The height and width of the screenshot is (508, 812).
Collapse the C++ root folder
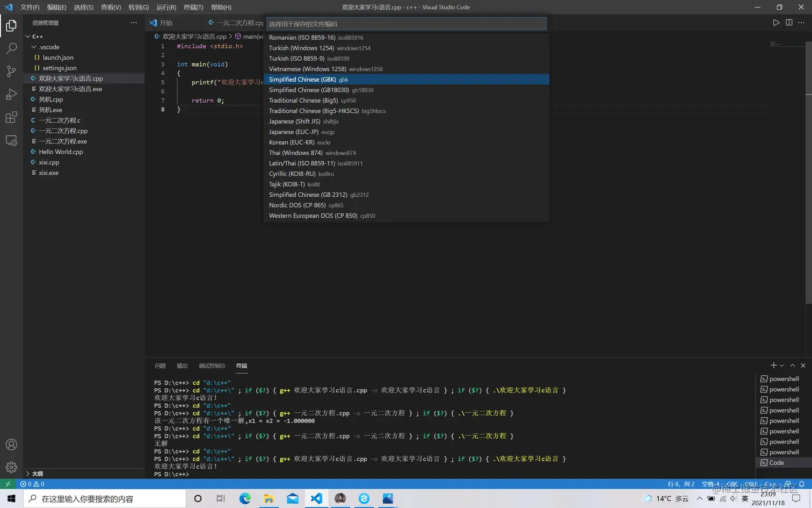[28, 37]
